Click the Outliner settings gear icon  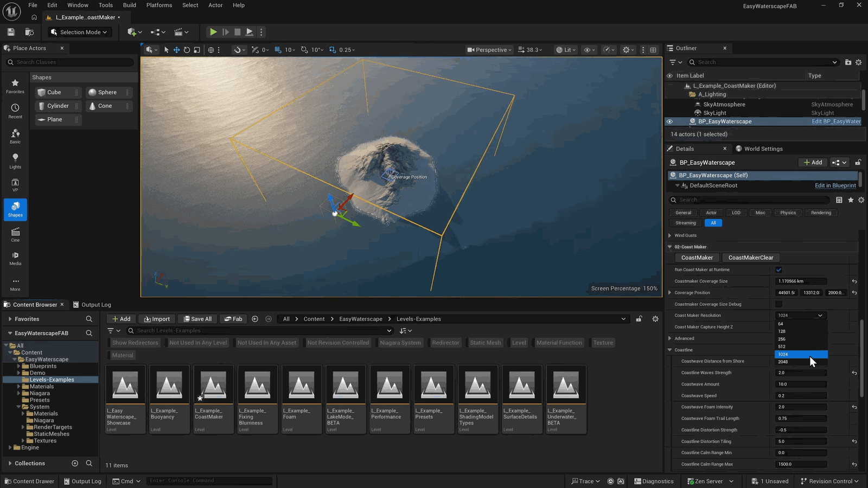(x=858, y=62)
